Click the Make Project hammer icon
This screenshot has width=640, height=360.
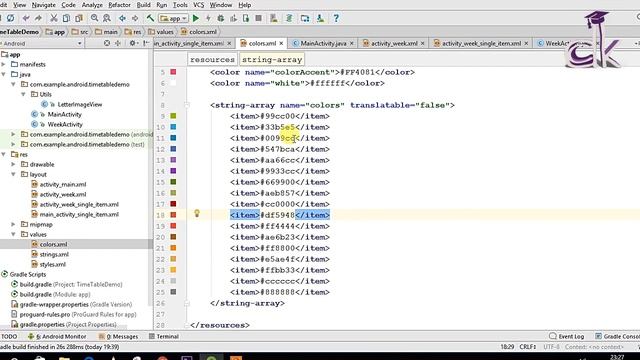click(150, 18)
